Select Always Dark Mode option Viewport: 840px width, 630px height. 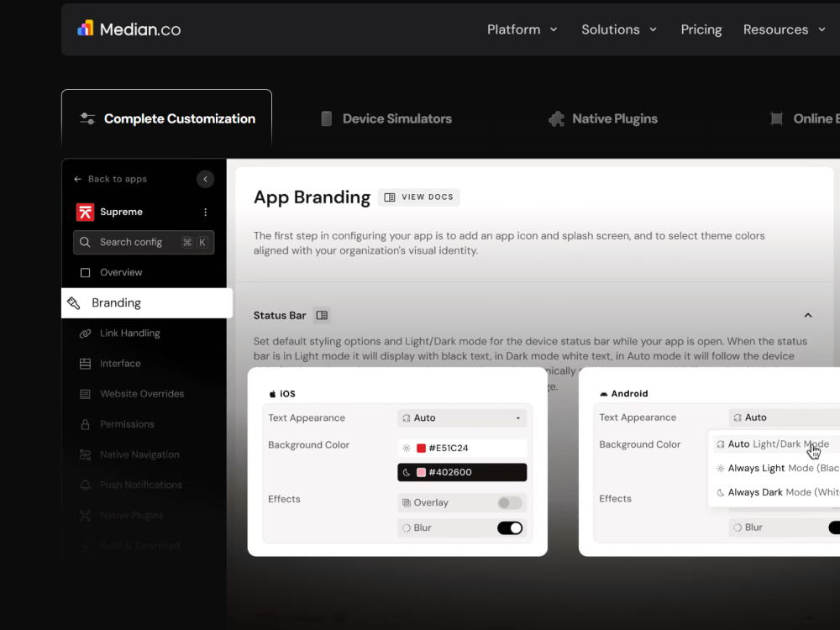click(777, 492)
